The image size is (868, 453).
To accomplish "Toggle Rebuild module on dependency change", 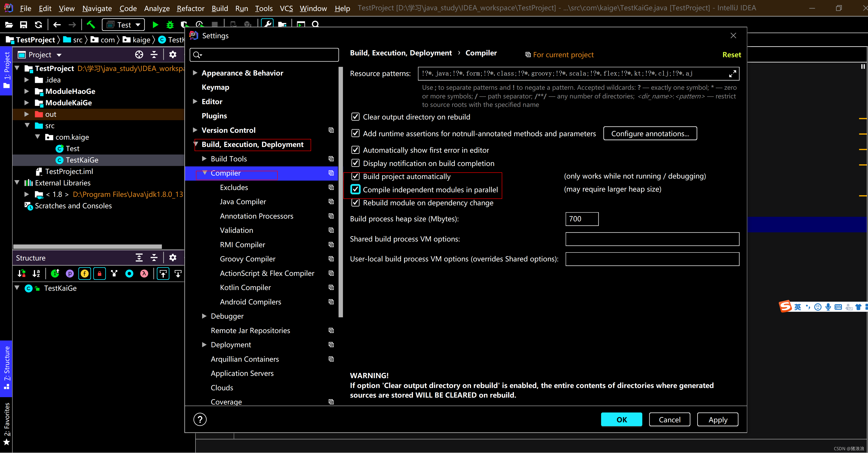I will pyautogui.click(x=355, y=203).
